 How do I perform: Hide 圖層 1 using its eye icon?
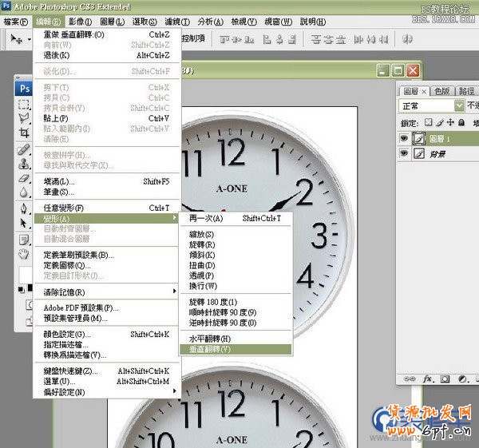(406, 138)
